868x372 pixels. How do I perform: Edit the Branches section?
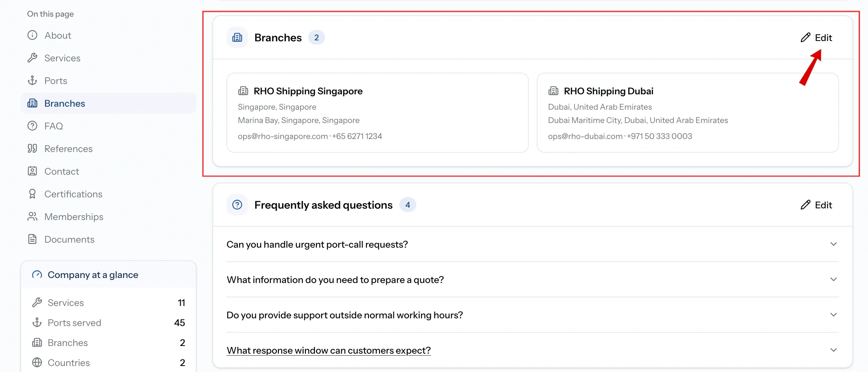tap(816, 37)
